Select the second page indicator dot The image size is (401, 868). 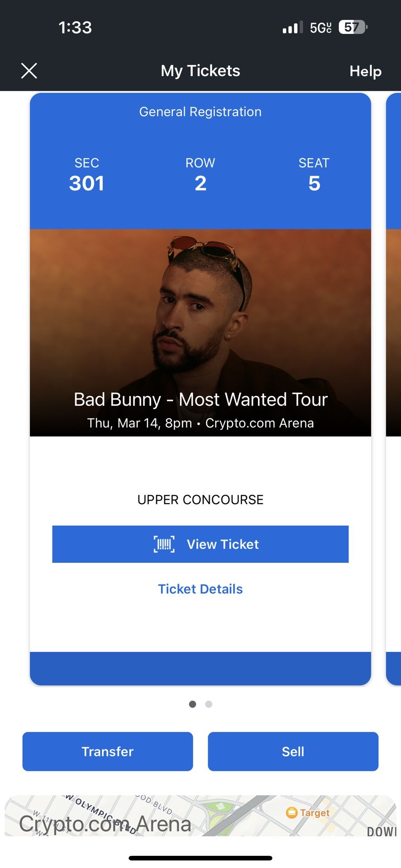click(x=209, y=704)
